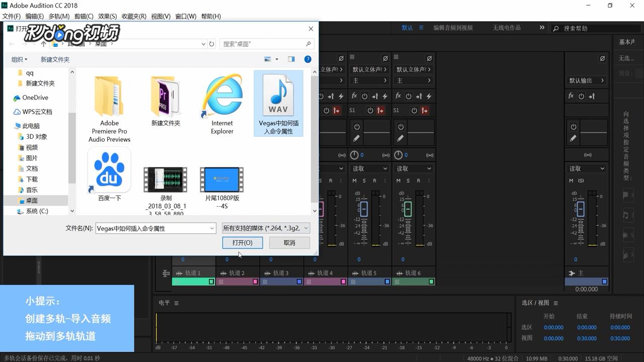Image resolution: width=644 pixels, height=362 pixels.
Task: Toggle send S1 power on track 6
Action: tap(415, 110)
